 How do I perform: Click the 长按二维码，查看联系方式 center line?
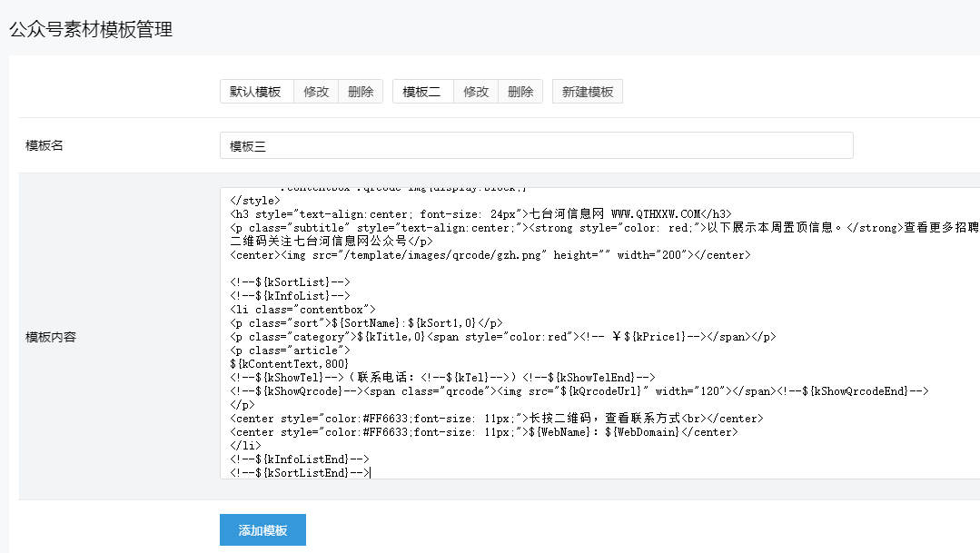click(x=496, y=419)
